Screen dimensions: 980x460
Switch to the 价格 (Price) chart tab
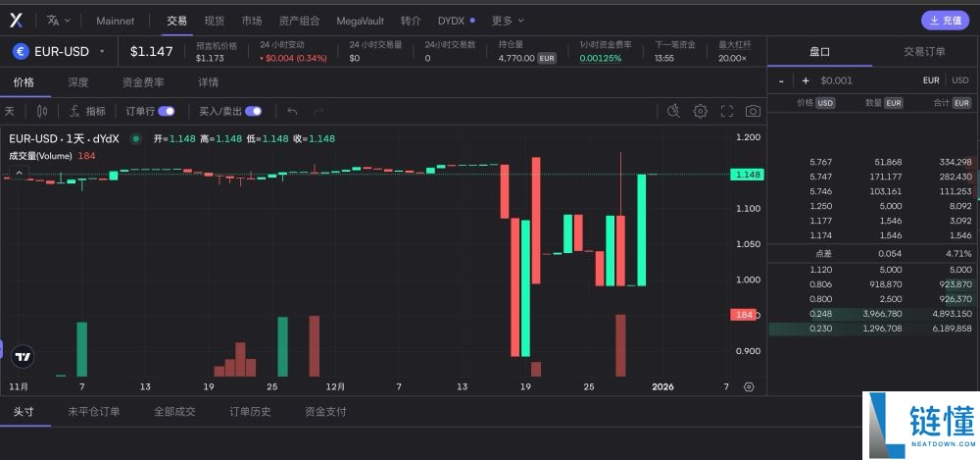tap(24, 82)
